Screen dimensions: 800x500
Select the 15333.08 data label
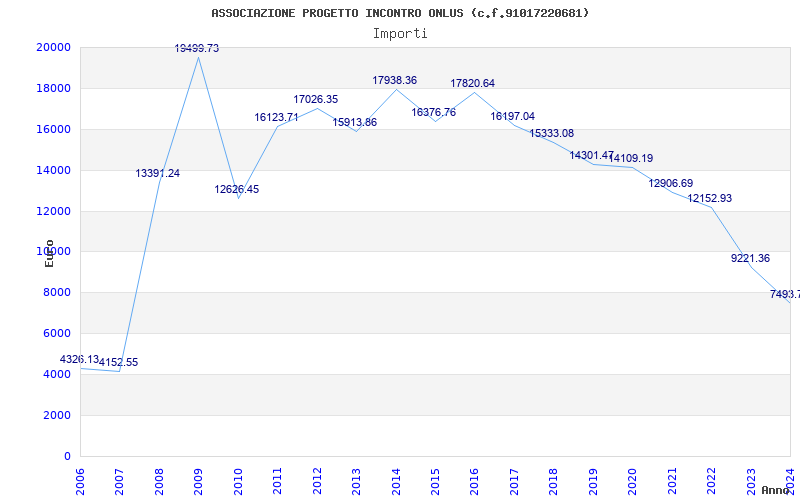point(552,133)
